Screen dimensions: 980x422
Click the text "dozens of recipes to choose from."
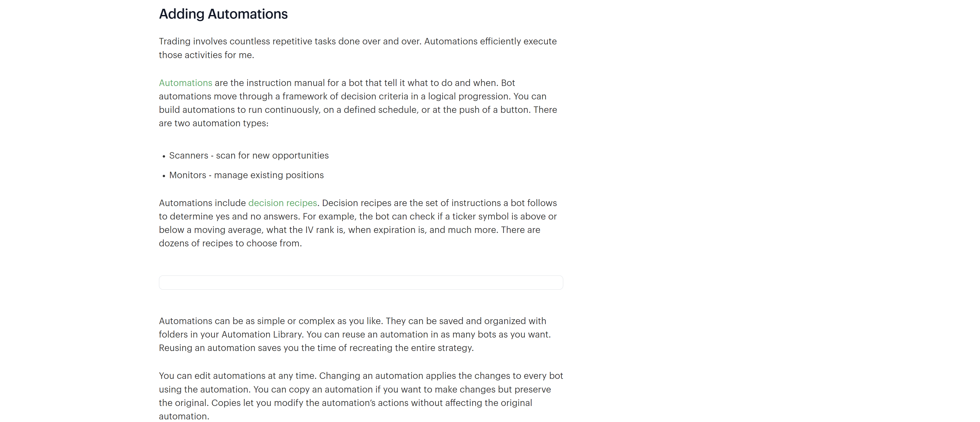click(230, 244)
